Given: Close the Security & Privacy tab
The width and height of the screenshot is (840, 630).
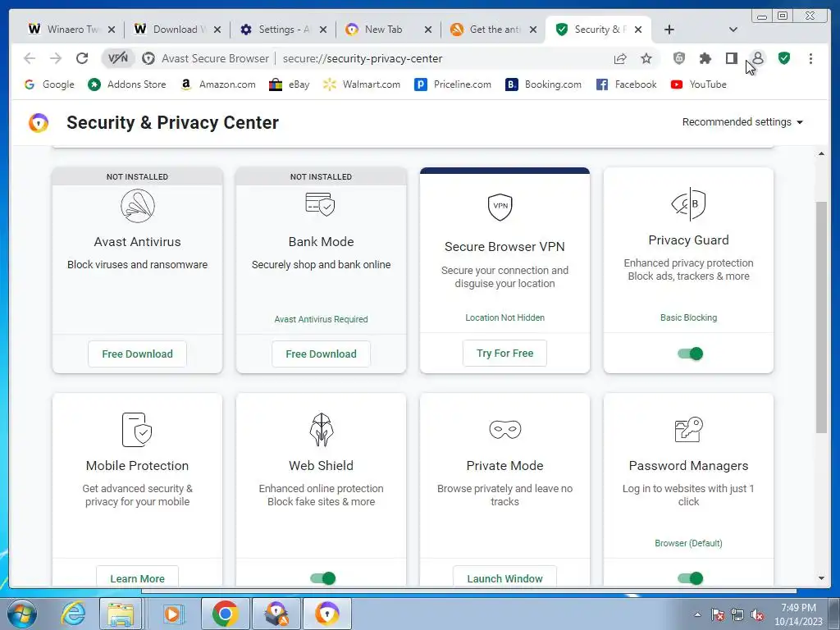Looking at the screenshot, I should click(x=638, y=30).
